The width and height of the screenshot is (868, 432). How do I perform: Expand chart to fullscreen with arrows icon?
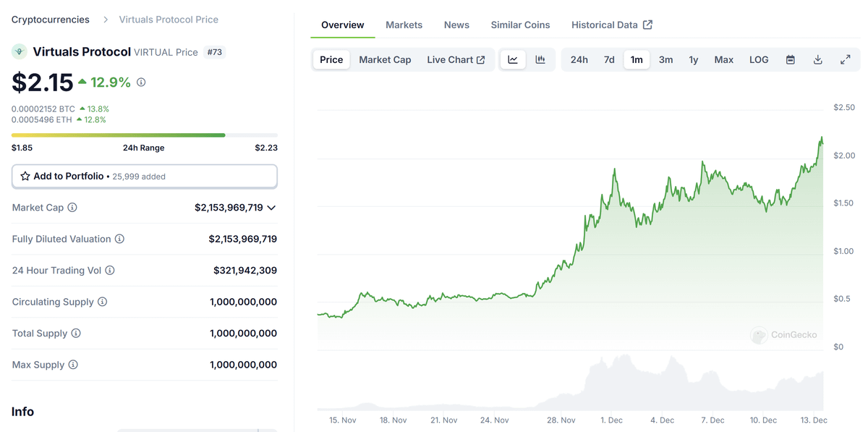(x=846, y=59)
